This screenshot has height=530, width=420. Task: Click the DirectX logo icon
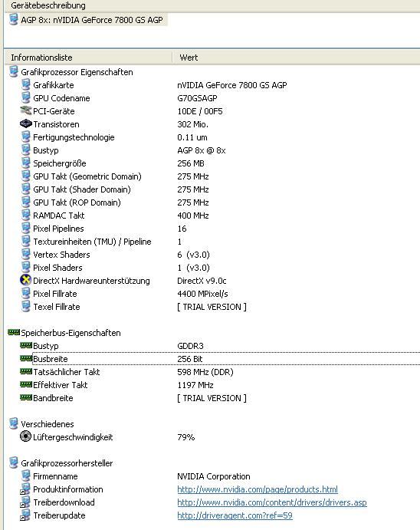click(x=25, y=280)
